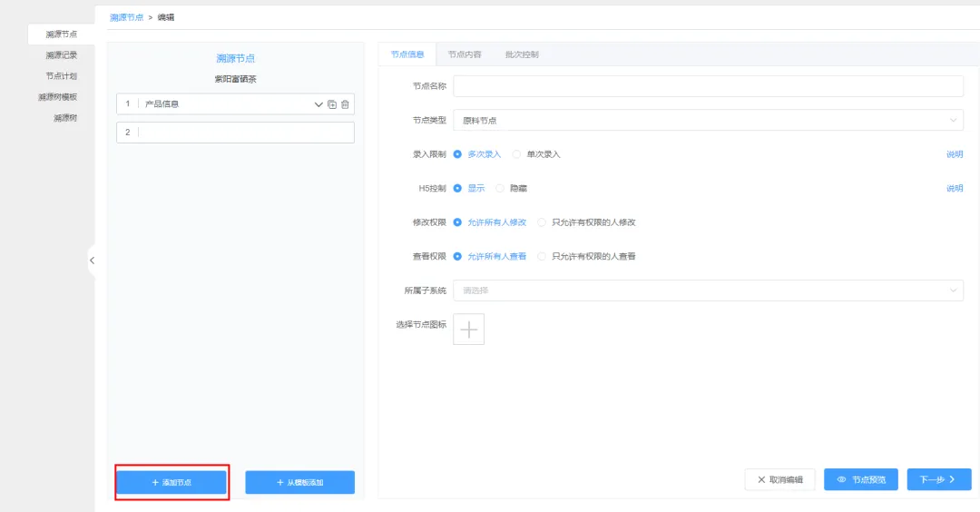The width and height of the screenshot is (980, 512).
Task: Open the 所属子系统 dropdown
Action: pyautogui.click(x=708, y=290)
